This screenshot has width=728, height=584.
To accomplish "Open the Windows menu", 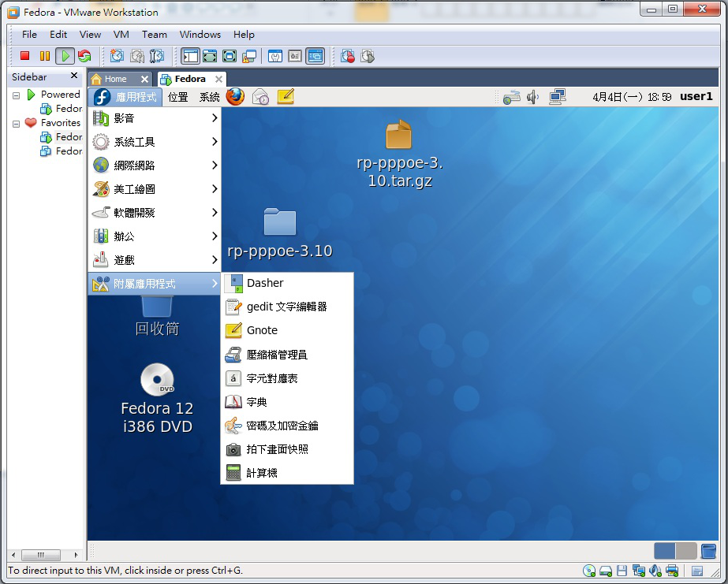I will click(x=200, y=35).
